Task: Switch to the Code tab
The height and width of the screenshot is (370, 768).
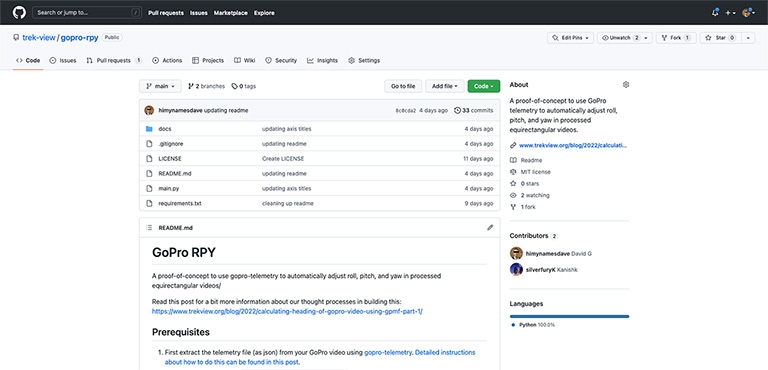Action: coord(28,61)
